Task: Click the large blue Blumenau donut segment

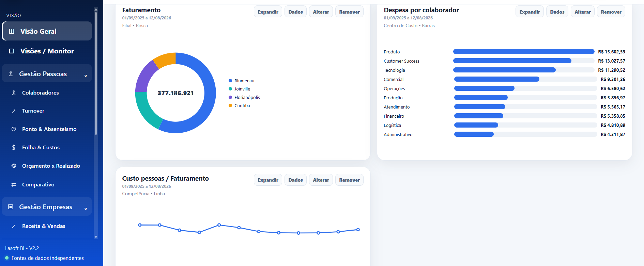Action: [210, 94]
